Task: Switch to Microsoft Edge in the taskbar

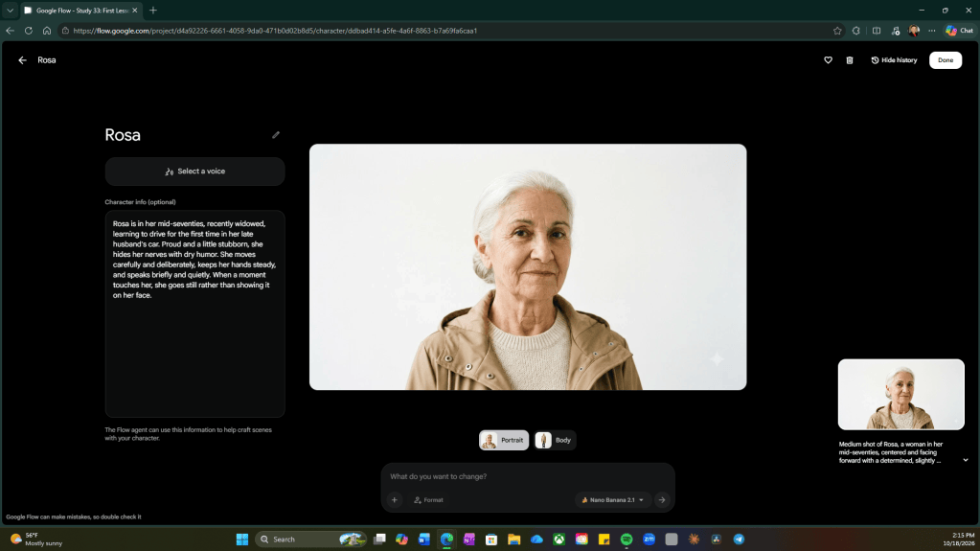Action: coord(446,540)
